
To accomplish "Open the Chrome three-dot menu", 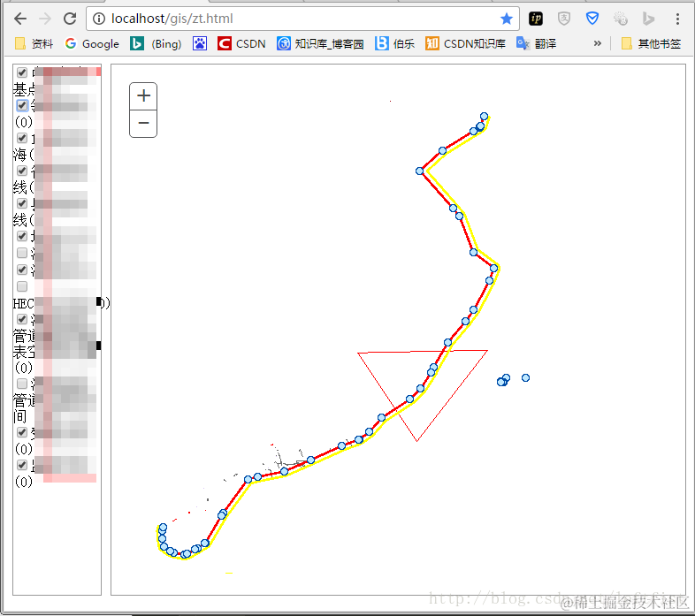I will tap(677, 19).
